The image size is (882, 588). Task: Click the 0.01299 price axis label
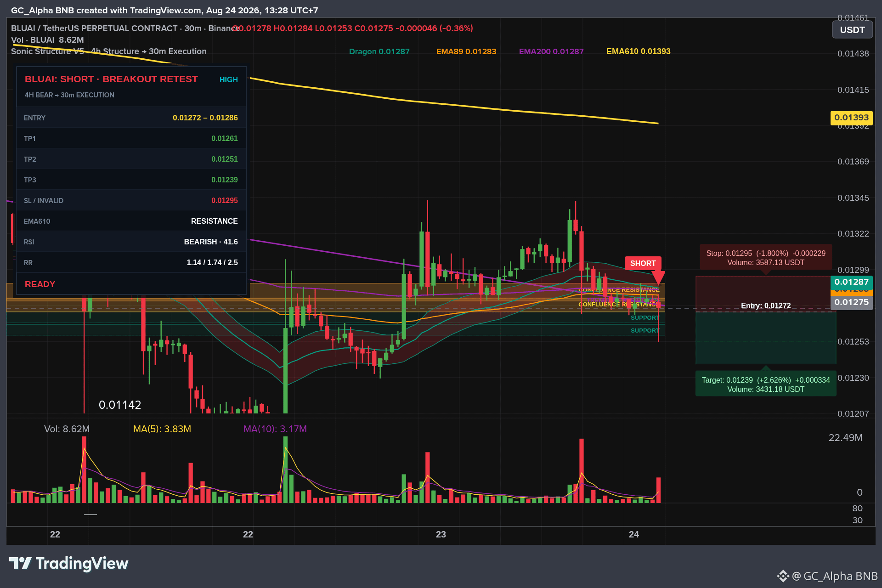pyautogui.click(x=853, y=270)
